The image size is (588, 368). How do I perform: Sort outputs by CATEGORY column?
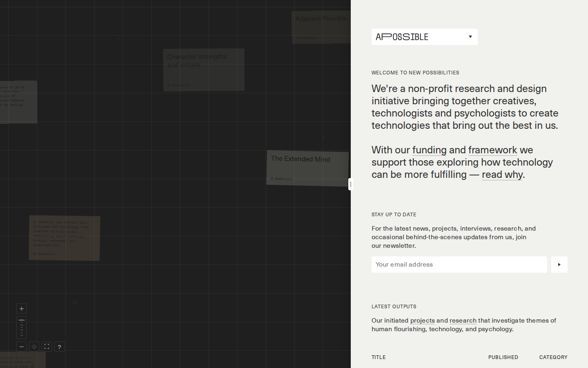pos(553,357)
